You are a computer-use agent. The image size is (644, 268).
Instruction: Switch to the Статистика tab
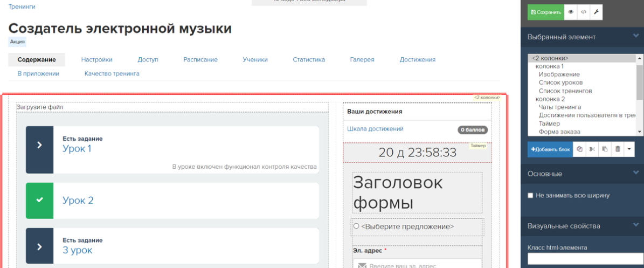pyautogui.click(x=309, y=60)
